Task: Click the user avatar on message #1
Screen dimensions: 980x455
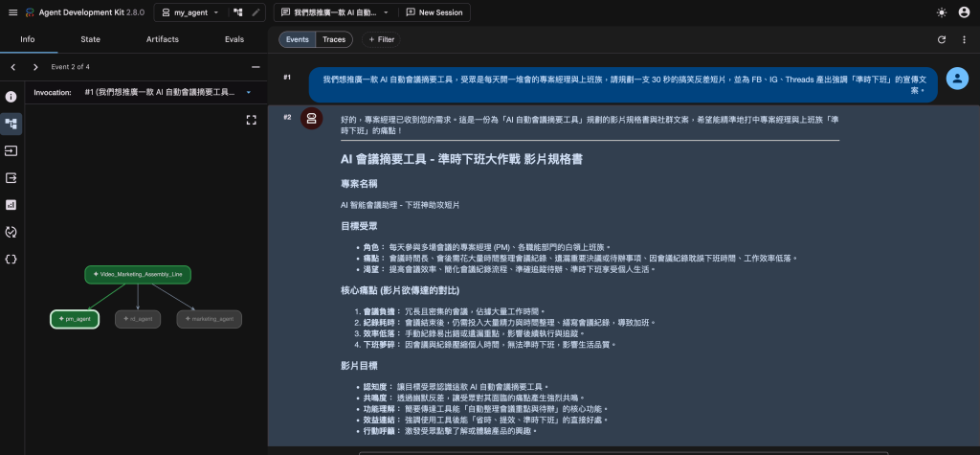Action: 957,79
